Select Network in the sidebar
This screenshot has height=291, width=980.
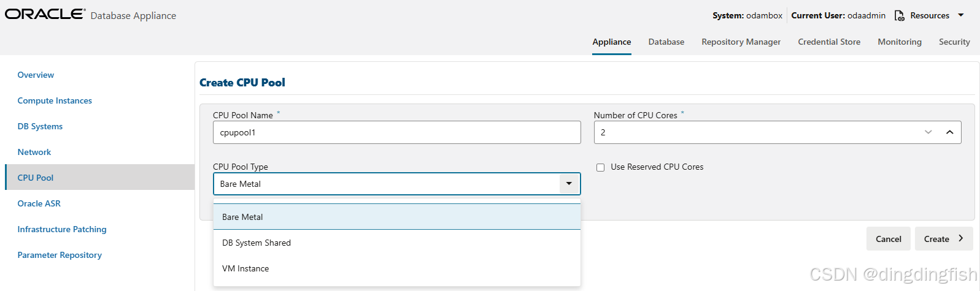point(34,152)
